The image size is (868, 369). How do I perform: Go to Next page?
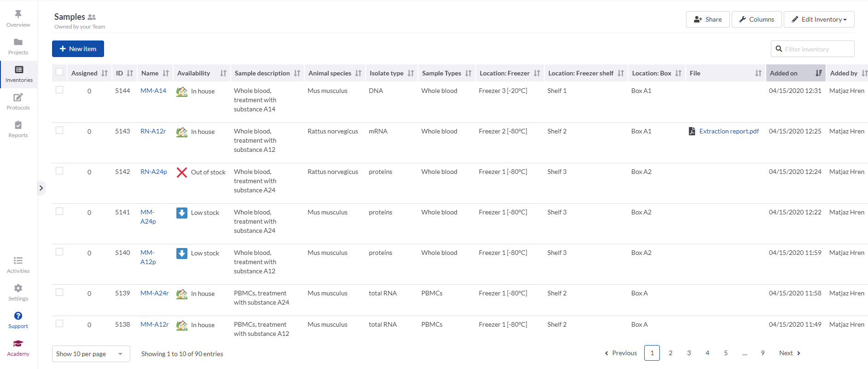tap(790, 353)
